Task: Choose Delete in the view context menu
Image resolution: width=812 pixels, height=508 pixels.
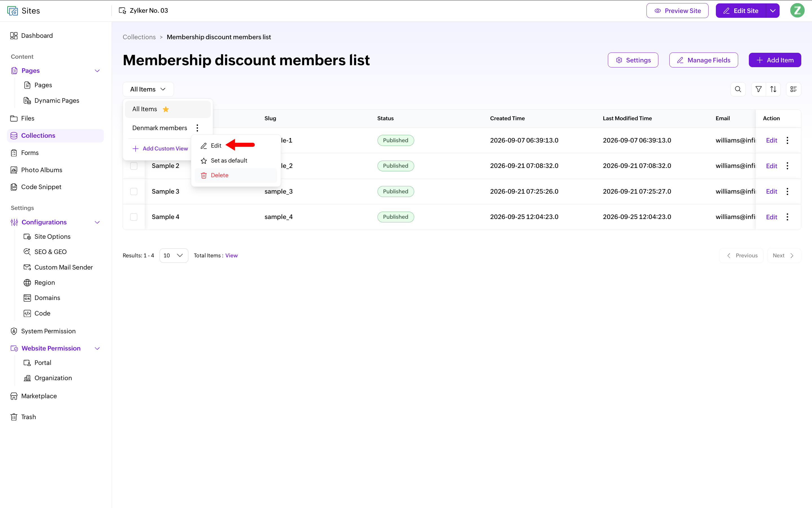Action: pyautogui.click(x=236, y=175)
